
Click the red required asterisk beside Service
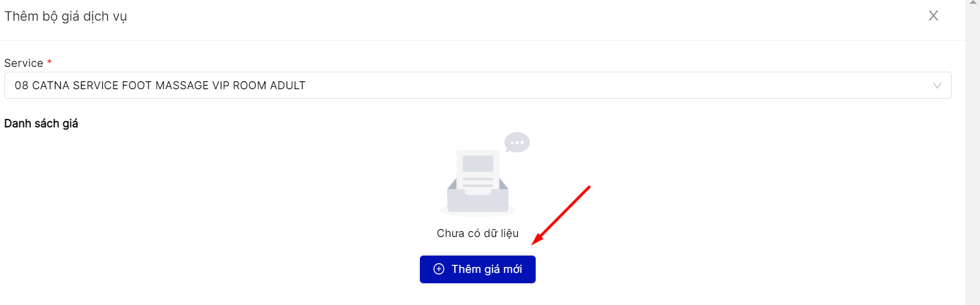[x=49, y=63]
